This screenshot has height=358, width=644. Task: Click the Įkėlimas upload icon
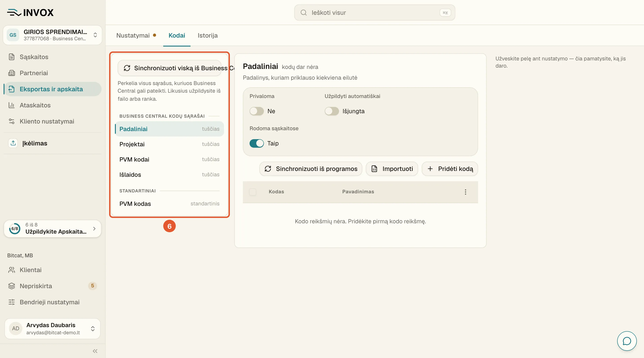pos(13,143)
